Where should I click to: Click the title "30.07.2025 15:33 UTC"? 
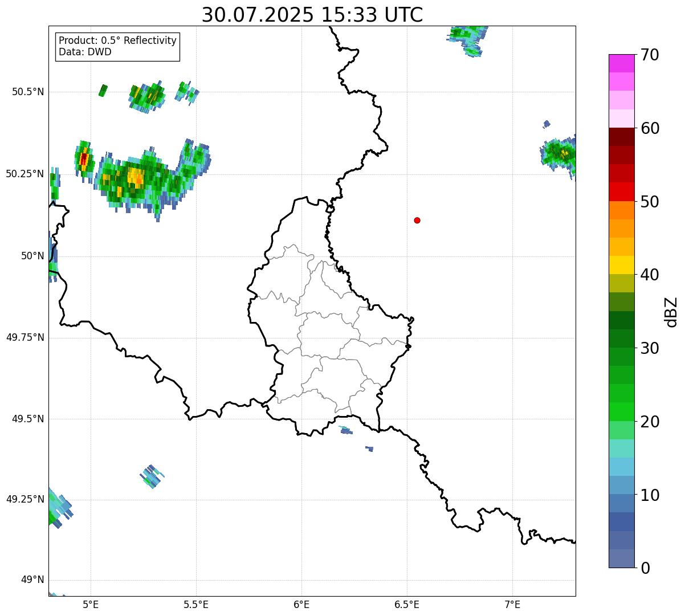tap(312, 15)
